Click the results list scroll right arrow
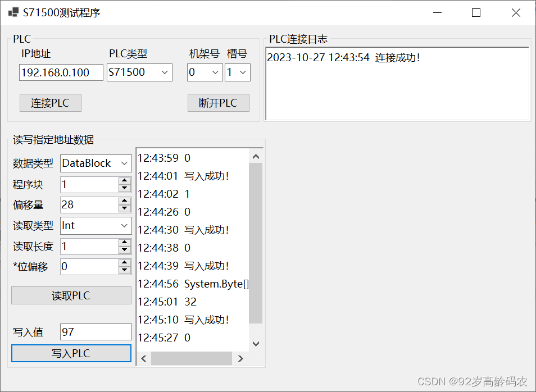 [x=240, y=358]
